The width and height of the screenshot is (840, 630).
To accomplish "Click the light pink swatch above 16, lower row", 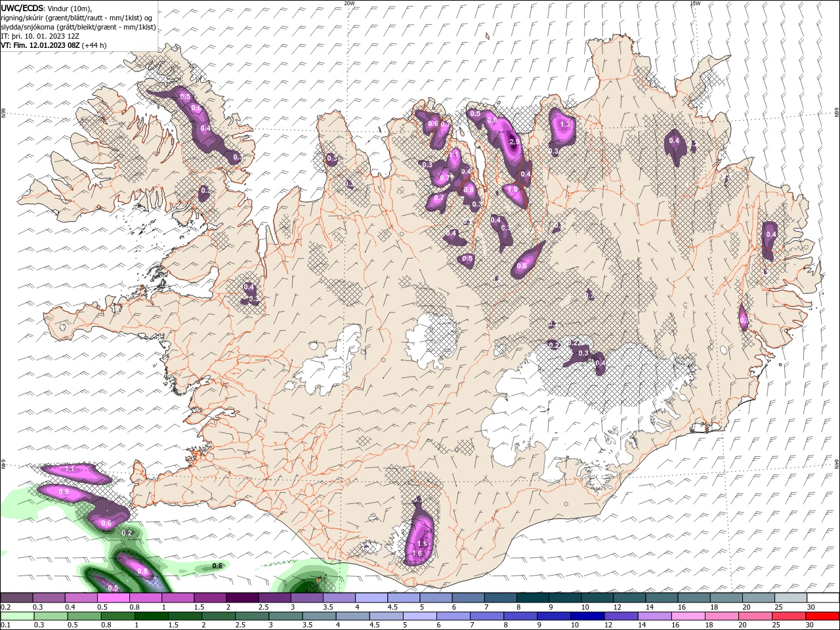I will pyautogui.click(x=688, y=616).
